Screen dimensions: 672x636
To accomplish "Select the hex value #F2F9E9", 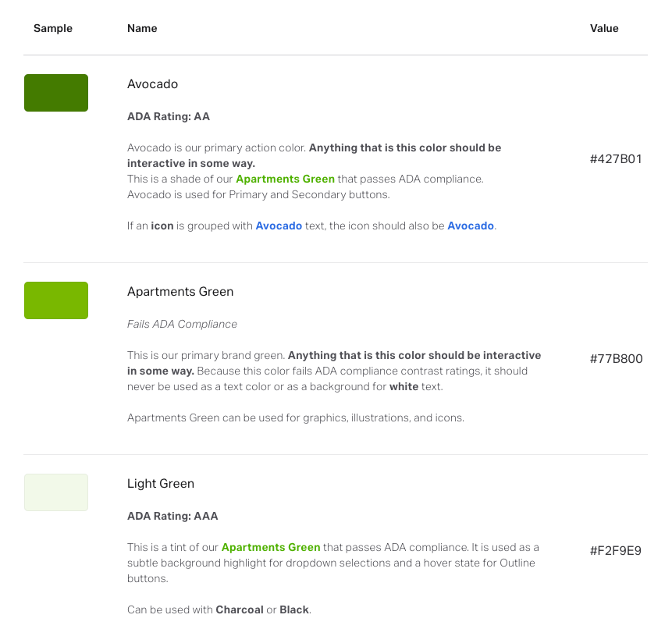I will (x=616, y=551).
